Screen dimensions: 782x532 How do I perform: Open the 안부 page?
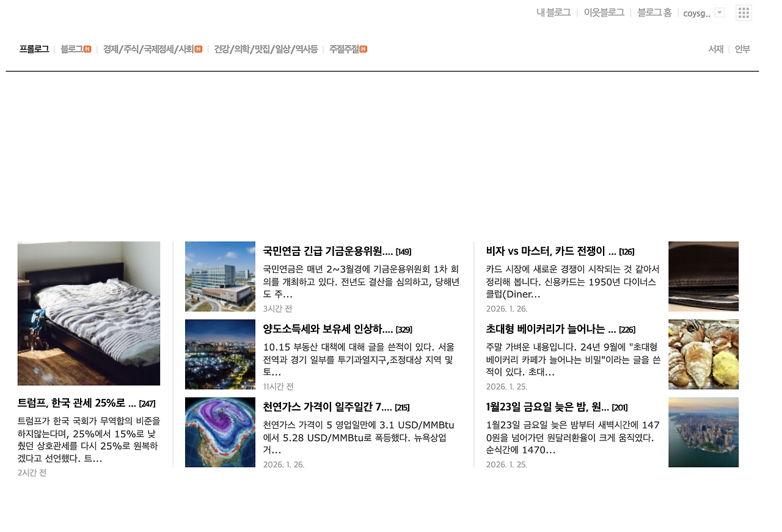[x=742, y=49]
